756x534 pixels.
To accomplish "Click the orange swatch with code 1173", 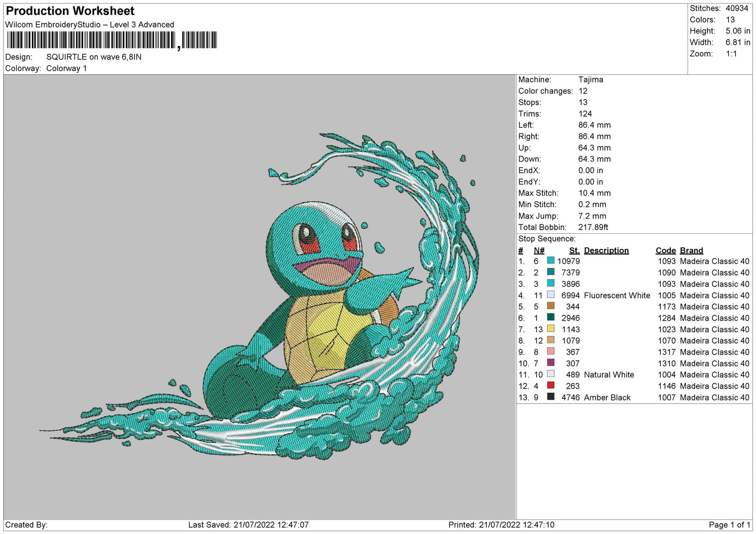I will point(550,306).
